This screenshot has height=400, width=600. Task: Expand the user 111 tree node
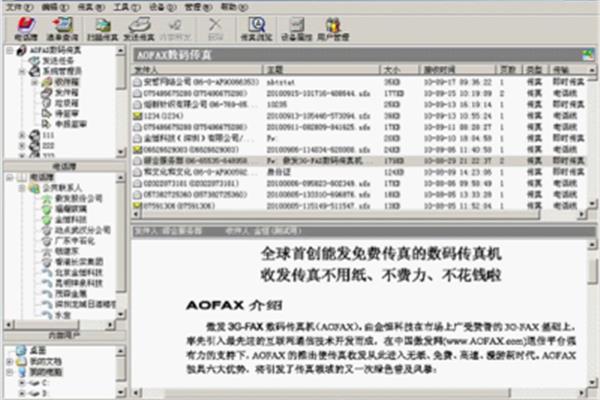22,135
